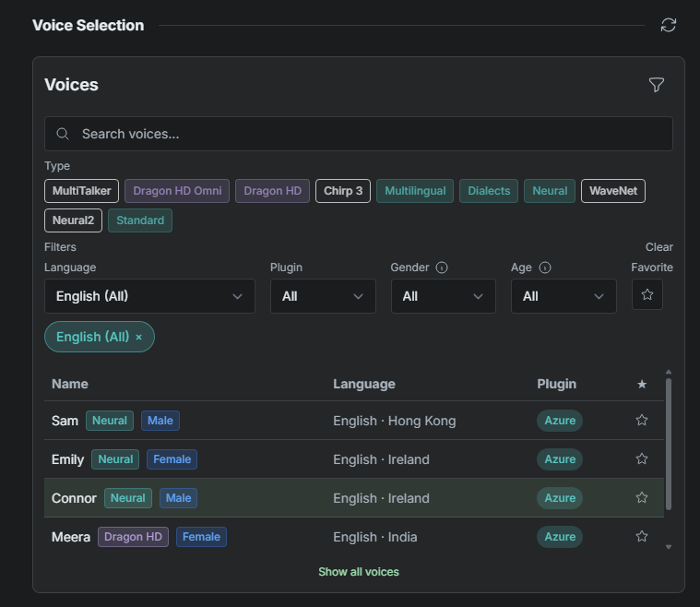Favorite the Connor voice
The image size is (700, 607).
click(x=642, y=497)
